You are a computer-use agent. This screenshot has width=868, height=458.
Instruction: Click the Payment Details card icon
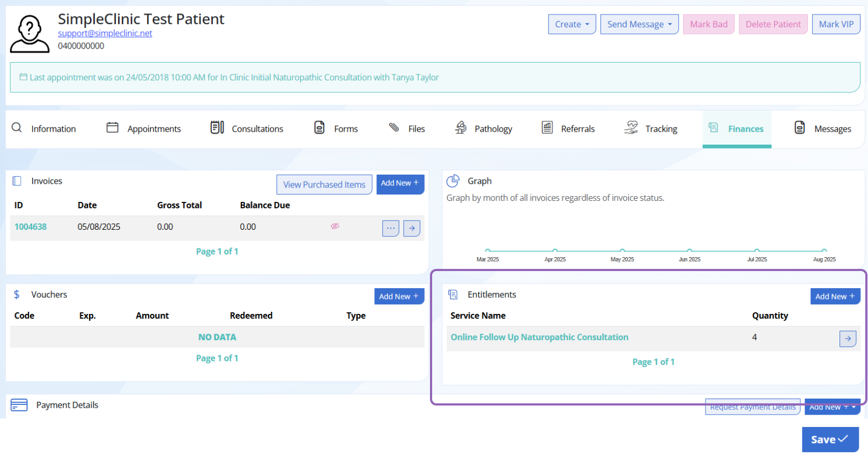[x=19, y=405]
